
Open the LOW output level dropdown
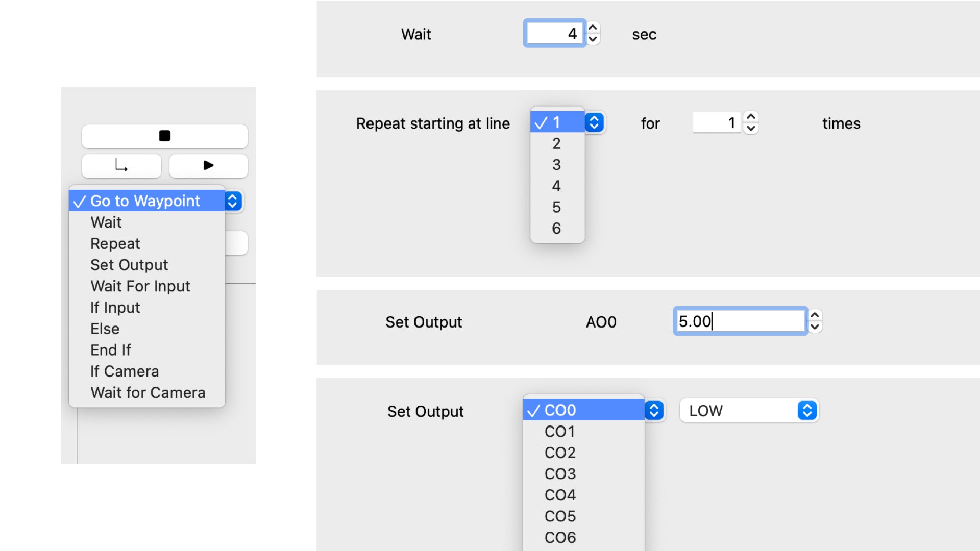pos(749,411)
